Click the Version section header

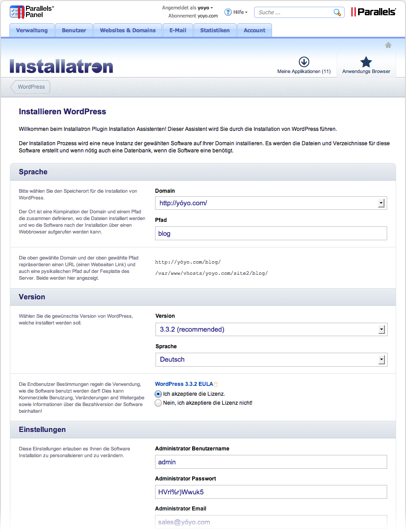pos(203,297)
